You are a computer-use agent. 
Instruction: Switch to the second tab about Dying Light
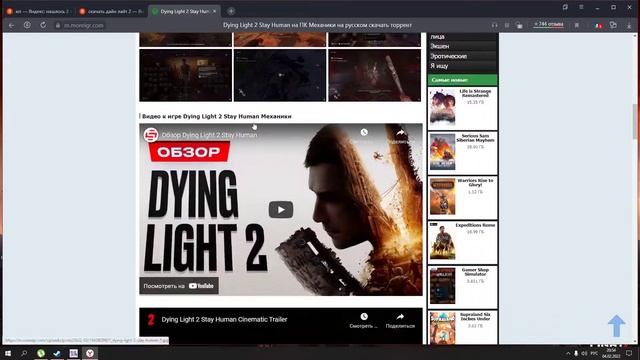coord(111,11)
